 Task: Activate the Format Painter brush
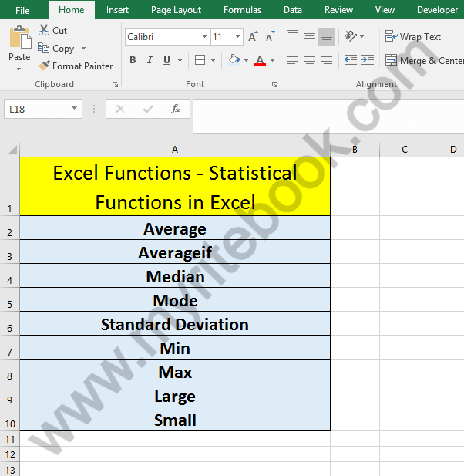44,66
